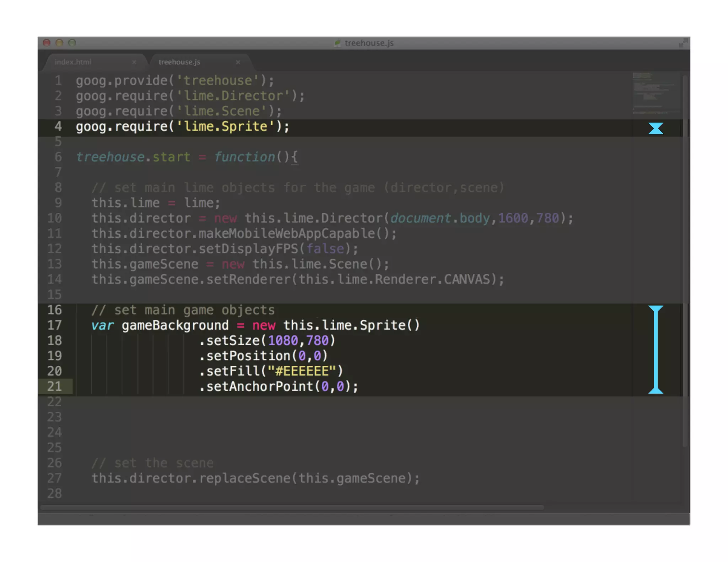
Task: Click the blue bracket marker beside lines 16-21
Action: pyautogui.click(x=655, y=350)
